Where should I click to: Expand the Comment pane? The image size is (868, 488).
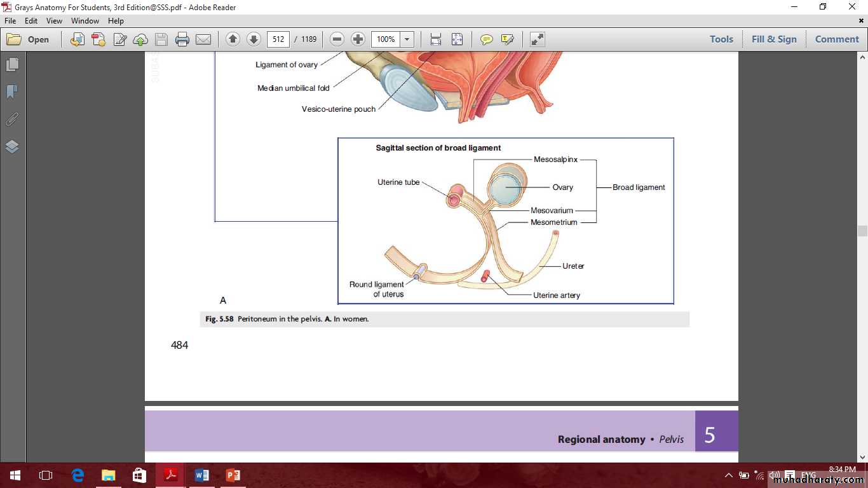836,39
